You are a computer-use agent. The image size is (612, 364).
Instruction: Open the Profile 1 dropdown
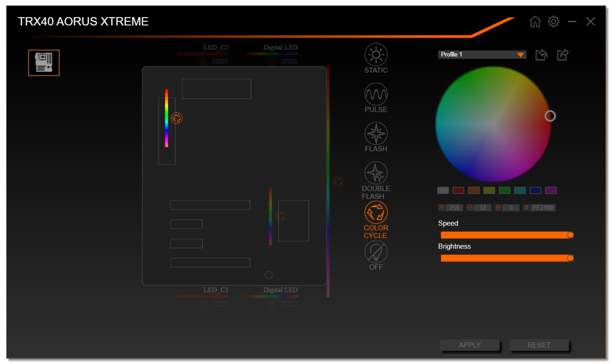click(482, 55)
